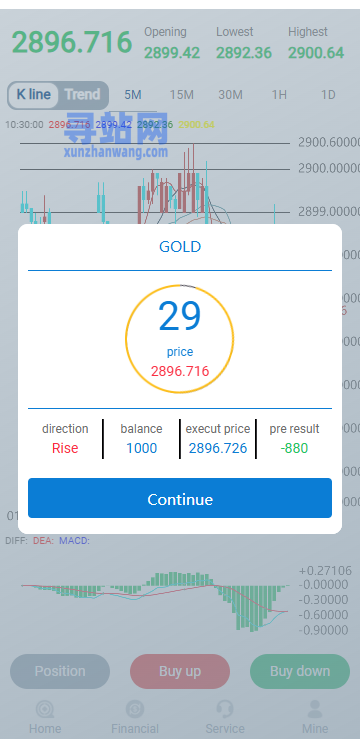Choose the 30M interval
This screenshot has height=739, width=360.
pyautogui.click(x=230, y=95)
